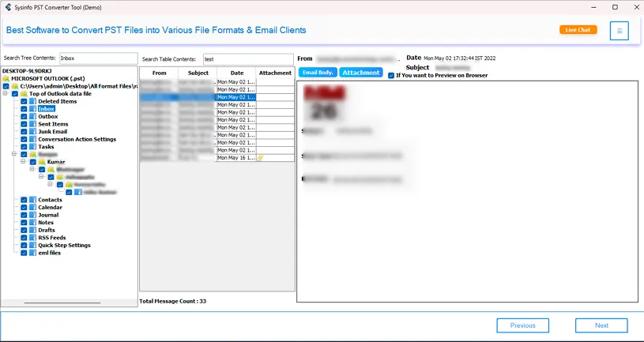Click the attachment icon in May 16 row
This screenshot has width=644, height=342.
coord(260,158)
